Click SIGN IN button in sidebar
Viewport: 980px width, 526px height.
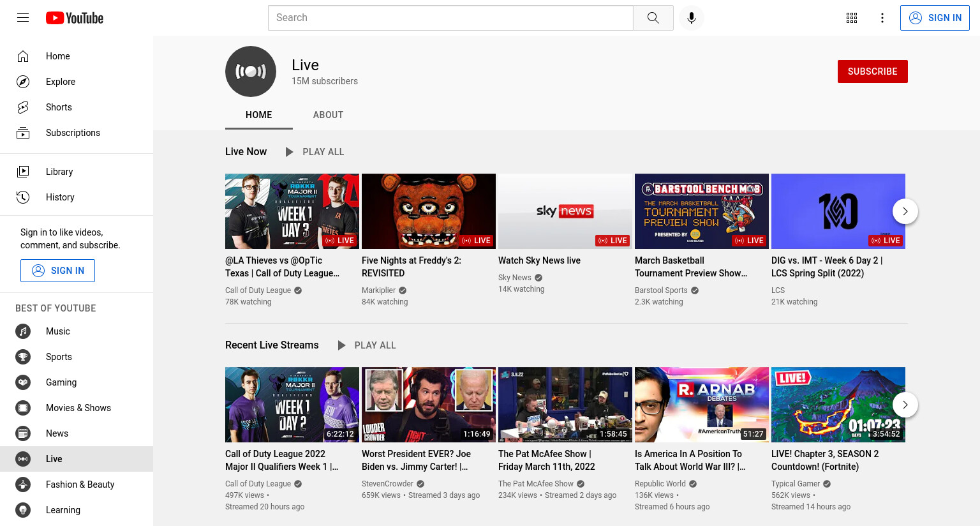[x=57, y=271]
